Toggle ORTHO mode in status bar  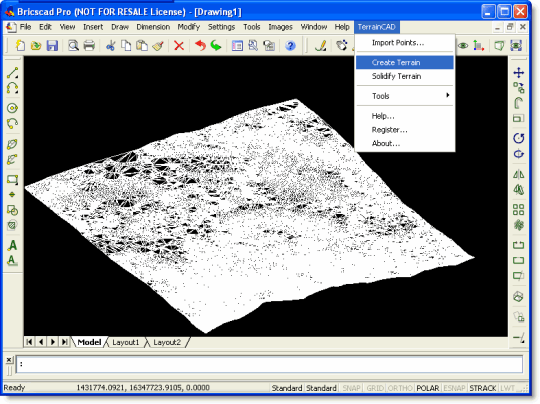(400, 388)
